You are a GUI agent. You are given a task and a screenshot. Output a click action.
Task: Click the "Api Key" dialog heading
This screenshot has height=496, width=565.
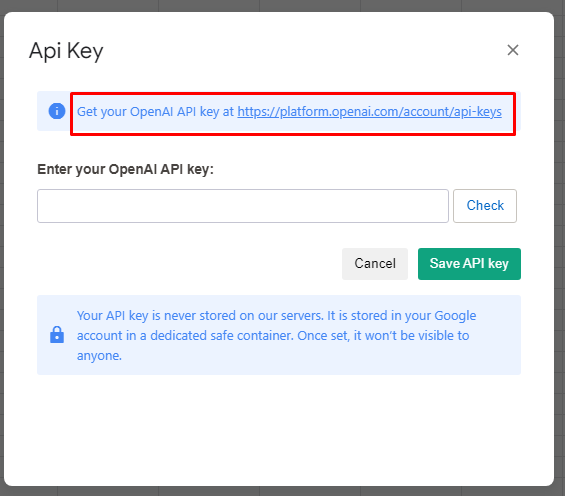pyautogui.click(x=66, y=51)
